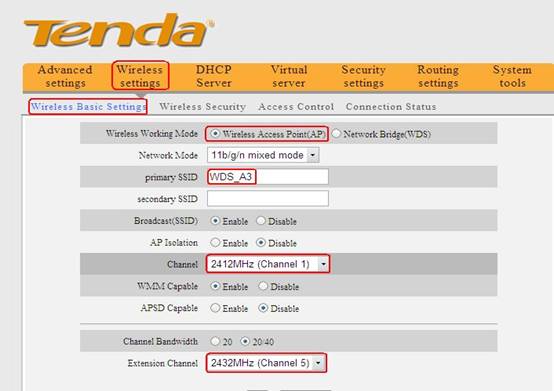
Task: Click the secondary SSID input field
Action: pyautogui.click(x=268, y=199)
